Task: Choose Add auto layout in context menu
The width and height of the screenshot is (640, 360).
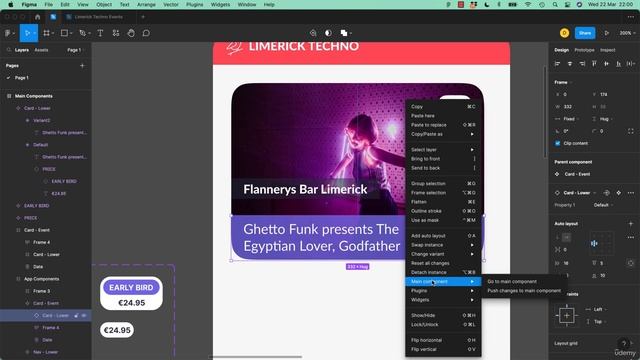Action: point(443,236)
